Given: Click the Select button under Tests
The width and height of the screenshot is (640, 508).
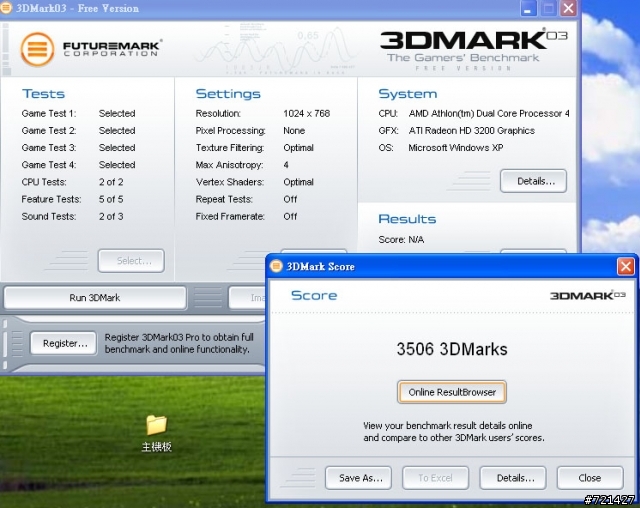Looking at the screenshot, I should click(131, 261).
